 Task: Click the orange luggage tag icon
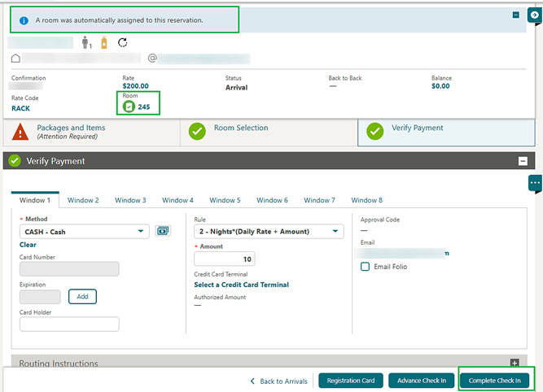(x=104, y=43)
